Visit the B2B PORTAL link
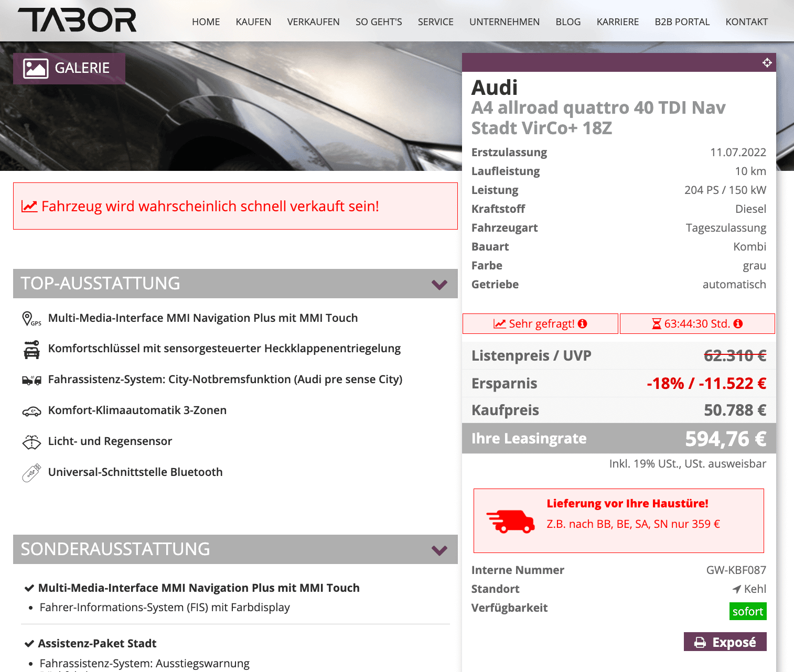This screenshot has width=794, height=672. 682,22
